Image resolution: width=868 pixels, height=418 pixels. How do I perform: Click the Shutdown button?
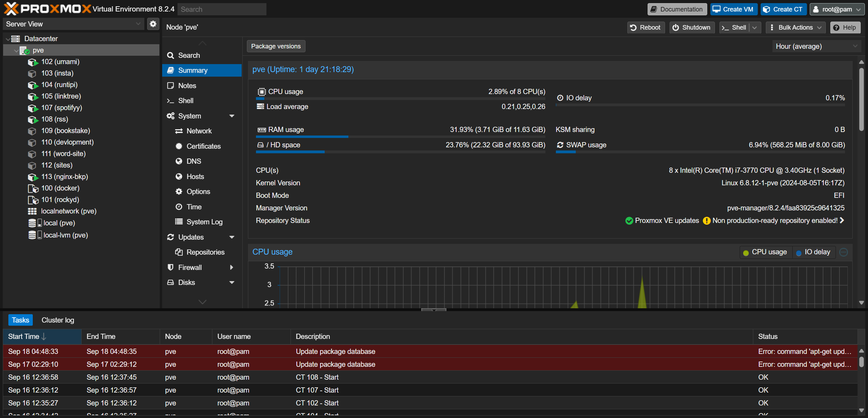(692, 28)
